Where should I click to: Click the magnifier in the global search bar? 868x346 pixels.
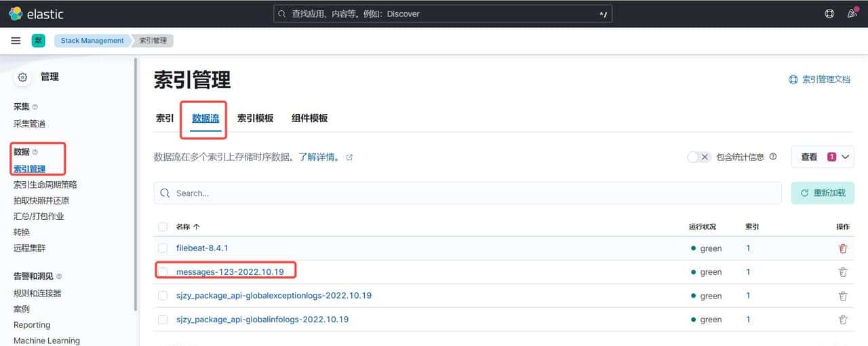[x=281, y=14]
